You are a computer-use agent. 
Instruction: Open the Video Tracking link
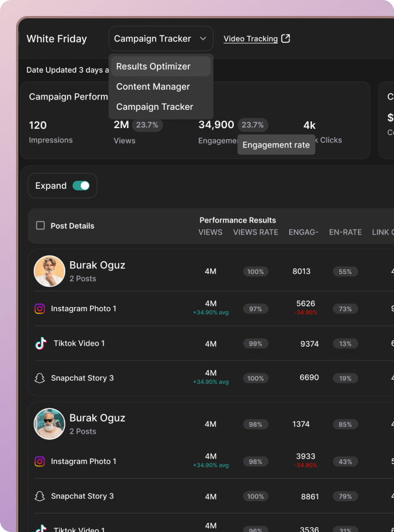coord(251,39)
